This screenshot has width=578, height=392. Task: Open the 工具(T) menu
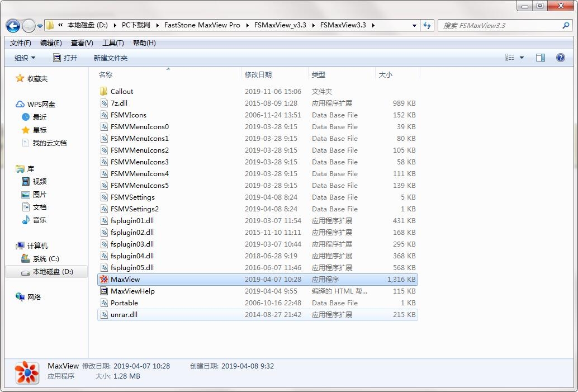(x=113, y=43)
